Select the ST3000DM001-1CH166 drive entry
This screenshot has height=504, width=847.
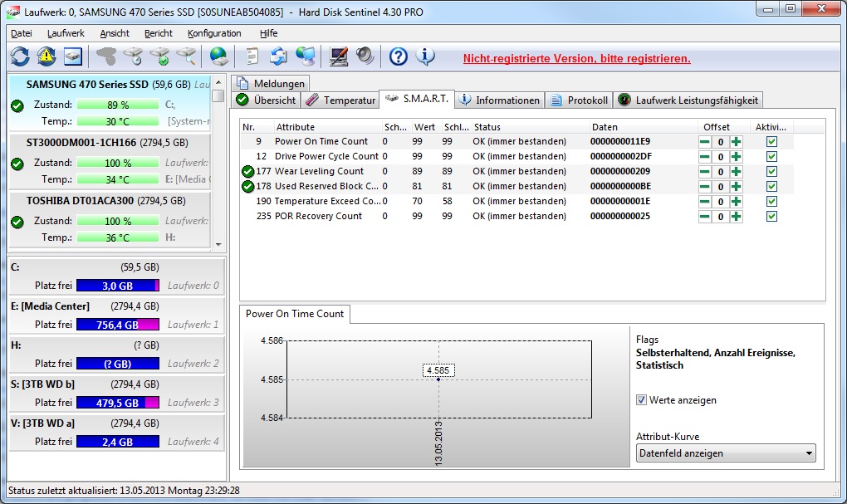110,161
